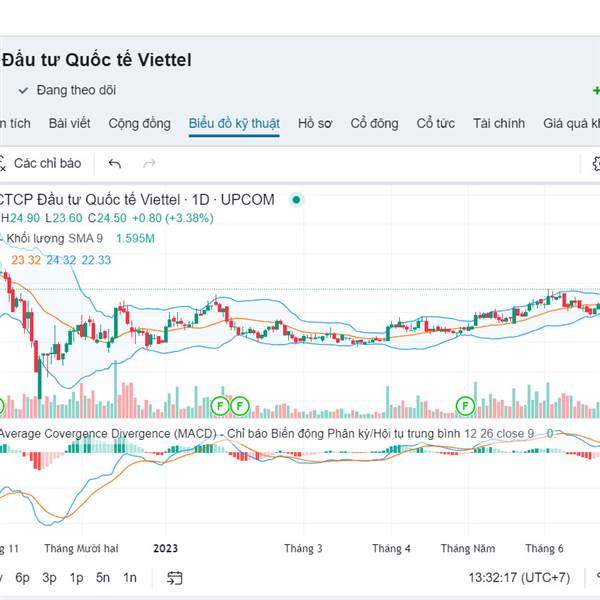The image size is (600, 600).
Task: Click the +0.80 (+3.38%) change value
Action: point(173,218)
